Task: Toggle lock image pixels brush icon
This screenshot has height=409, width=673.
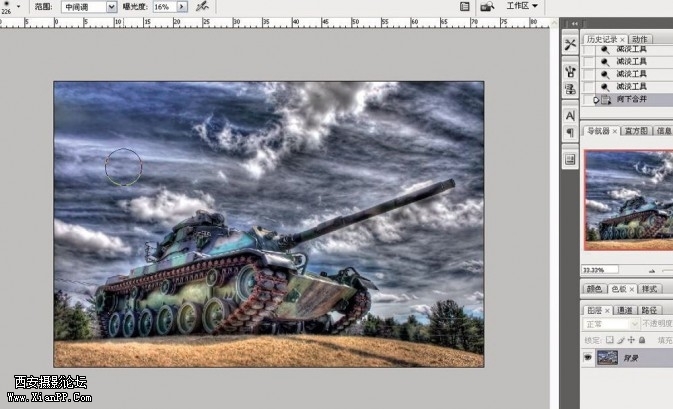Action: tap(621, 340)
